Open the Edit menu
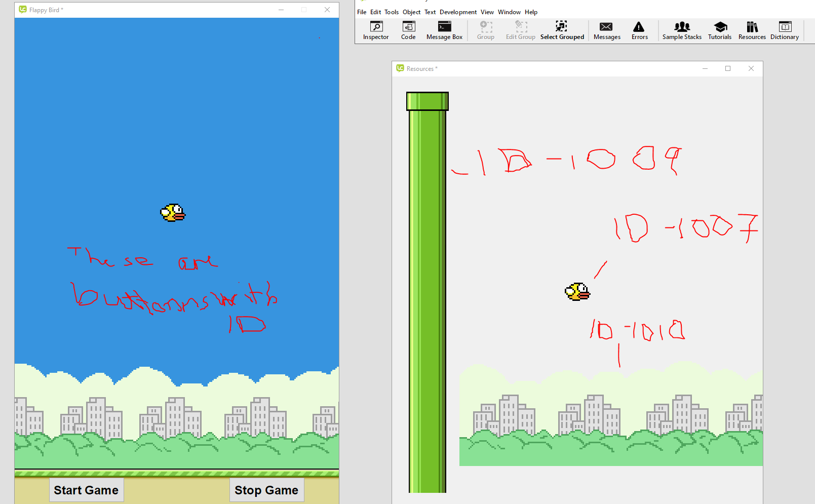The image size is (815, 504). click(375, 12)
